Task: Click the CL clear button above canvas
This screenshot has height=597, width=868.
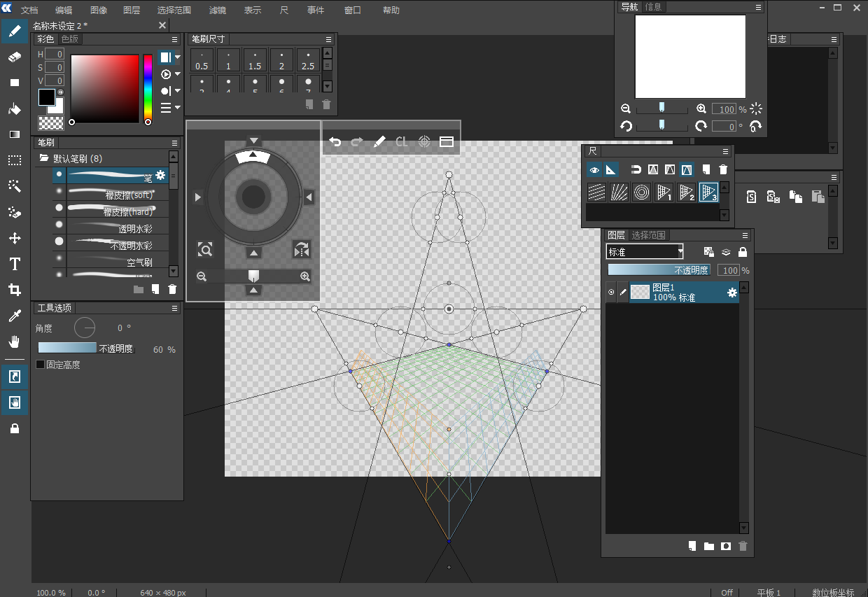Action: 401,141
